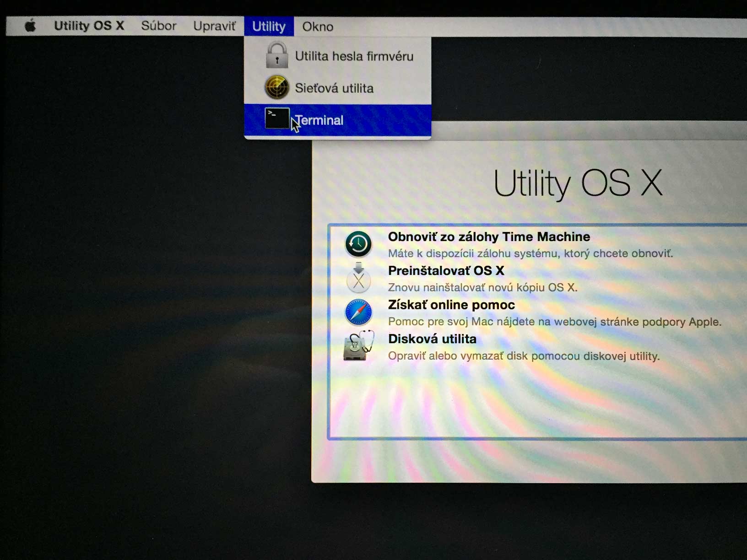The height and width of the screenshot is (560, 747).
Task: Select the Time Machine clock icon
Action: pos(358,244)
